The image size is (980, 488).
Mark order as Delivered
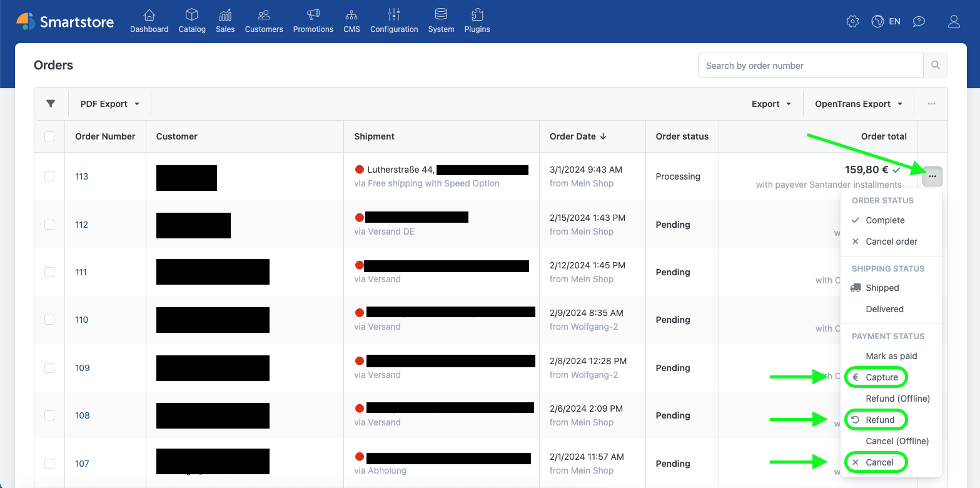point(891,309)
